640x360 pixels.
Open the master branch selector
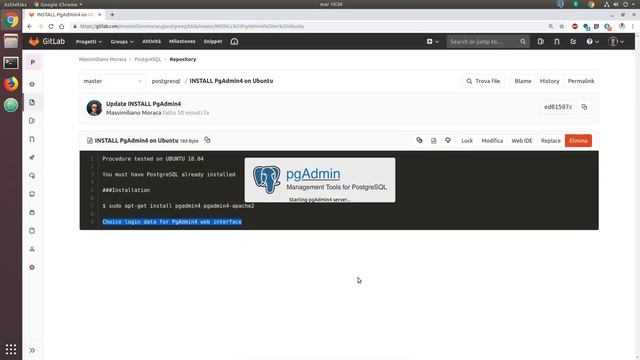click(112, 81)
